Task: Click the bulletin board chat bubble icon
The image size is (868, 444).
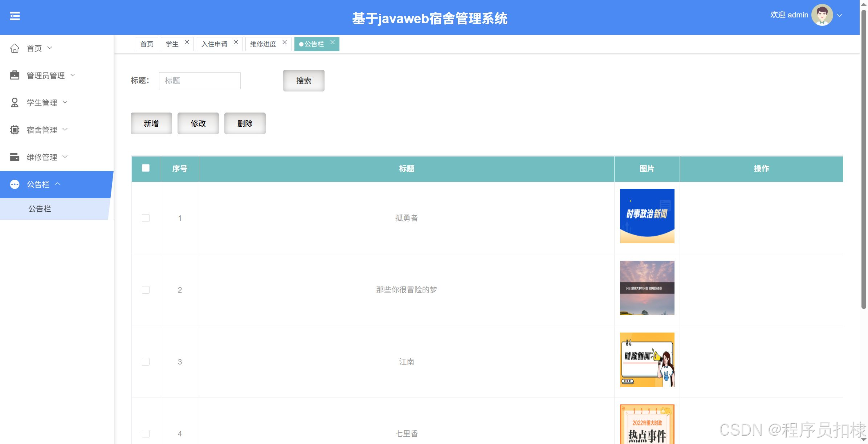Action: [15, 184]
